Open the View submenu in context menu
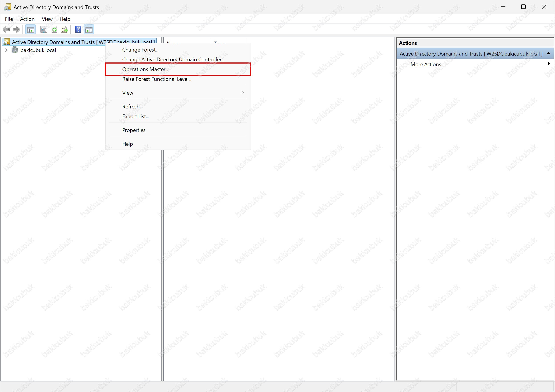This screenshot has width=555, height=392. [178, 93]
